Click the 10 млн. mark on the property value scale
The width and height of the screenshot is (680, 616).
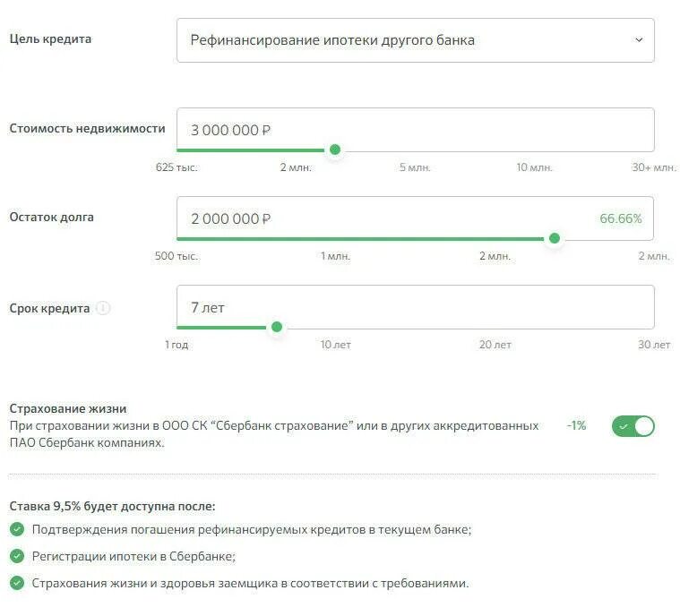[x=534, y=167]
